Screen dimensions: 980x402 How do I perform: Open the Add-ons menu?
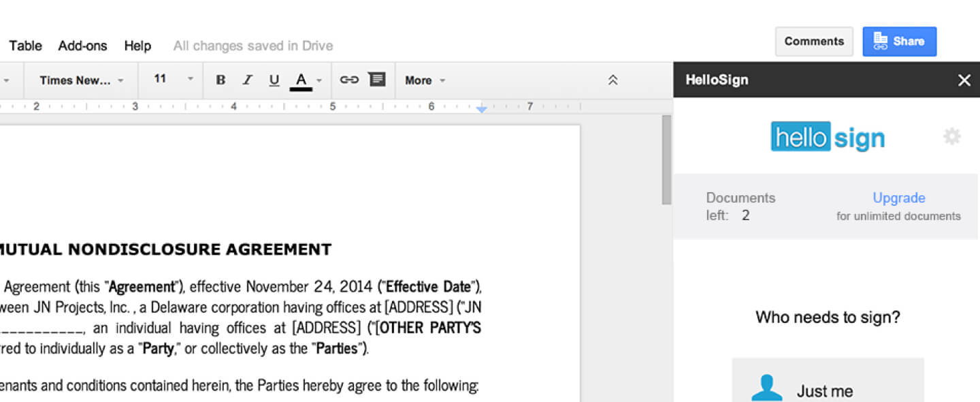pos(82,46)
